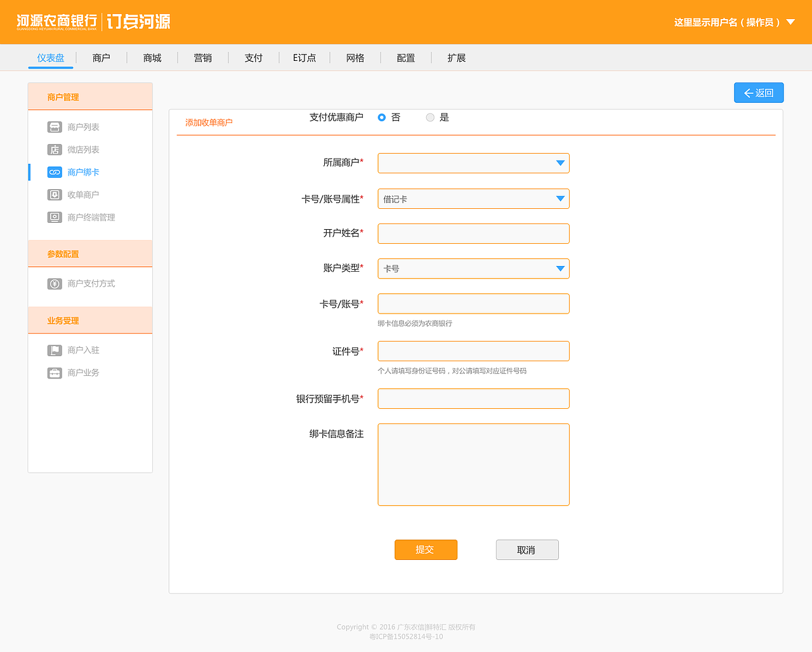Switch to the 支付 tab

254,58
